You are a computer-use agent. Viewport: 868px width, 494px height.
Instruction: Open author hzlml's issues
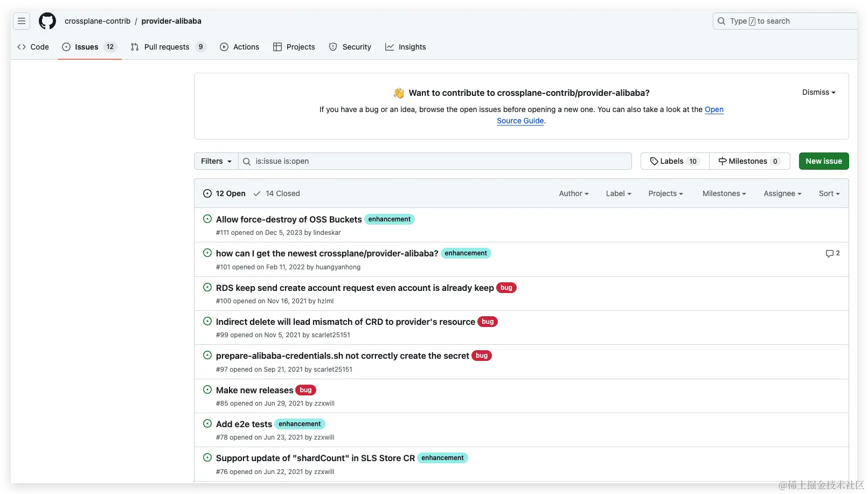click(325, 301)
